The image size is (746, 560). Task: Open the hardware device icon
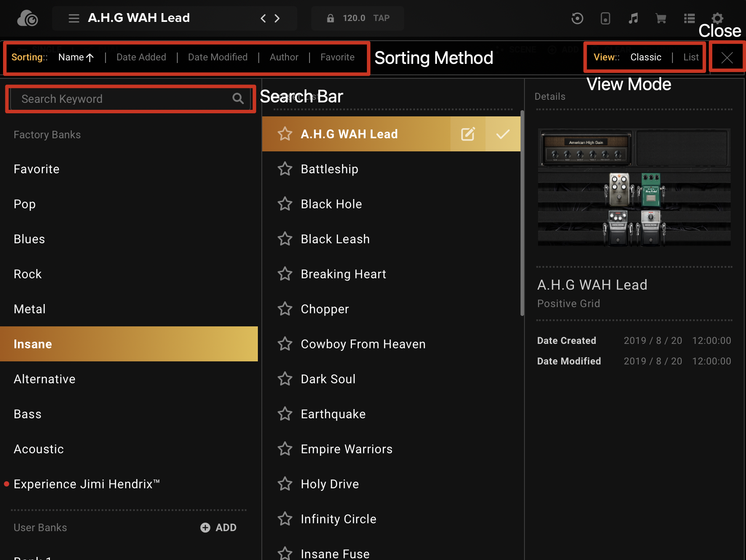[605, 18]
